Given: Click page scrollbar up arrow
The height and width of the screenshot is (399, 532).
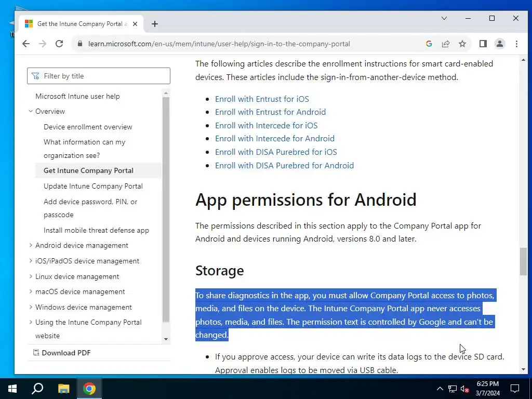Looking at the screenshot, I should [523, 60].
